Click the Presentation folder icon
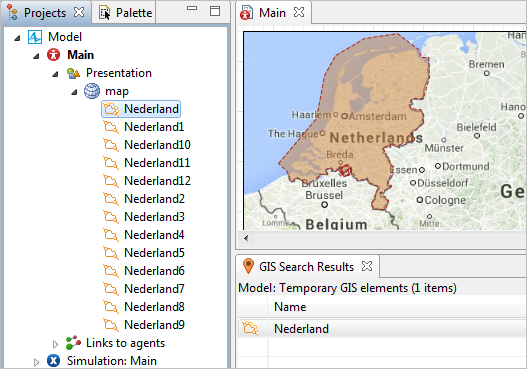The height and width of the screenshot is (369, 527). click(x=73, y=73)
